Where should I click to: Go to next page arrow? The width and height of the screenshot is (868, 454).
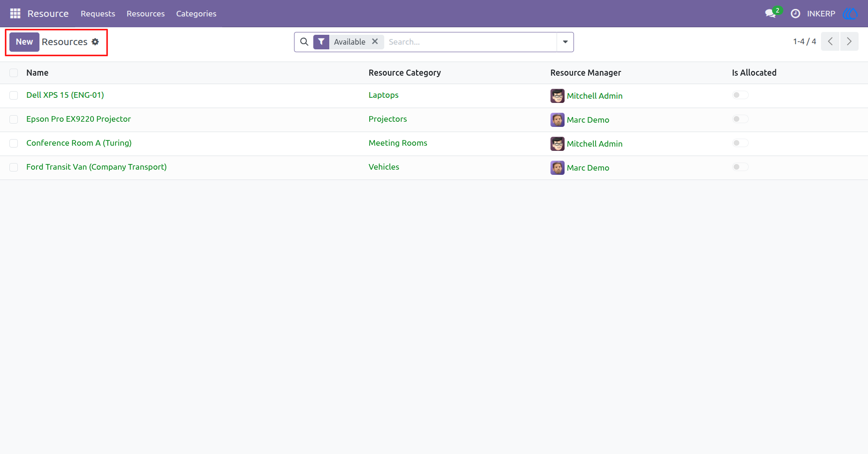pyautogui.click(x=849, y=41)
